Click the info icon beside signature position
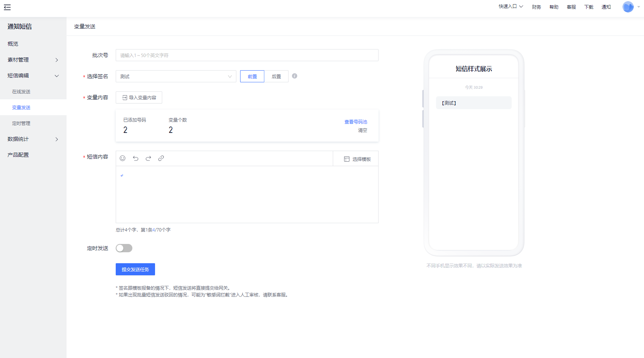The height and width of the screenshot is (358, 644). click(295, 76)
